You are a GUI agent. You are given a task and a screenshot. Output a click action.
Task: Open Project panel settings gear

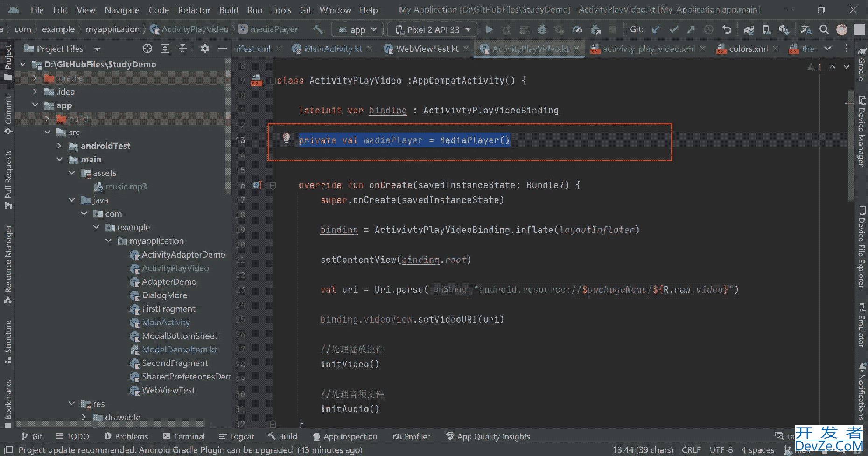click(x=205, y=49)
